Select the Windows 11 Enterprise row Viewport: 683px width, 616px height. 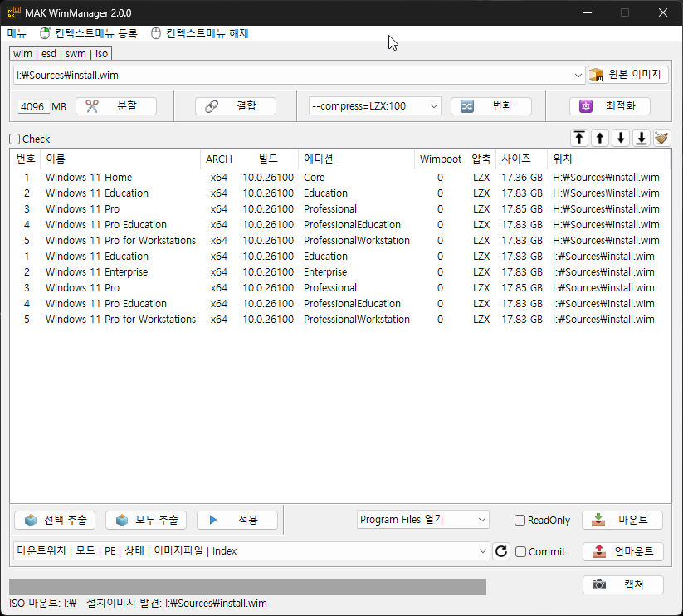(x=340, y=271)
